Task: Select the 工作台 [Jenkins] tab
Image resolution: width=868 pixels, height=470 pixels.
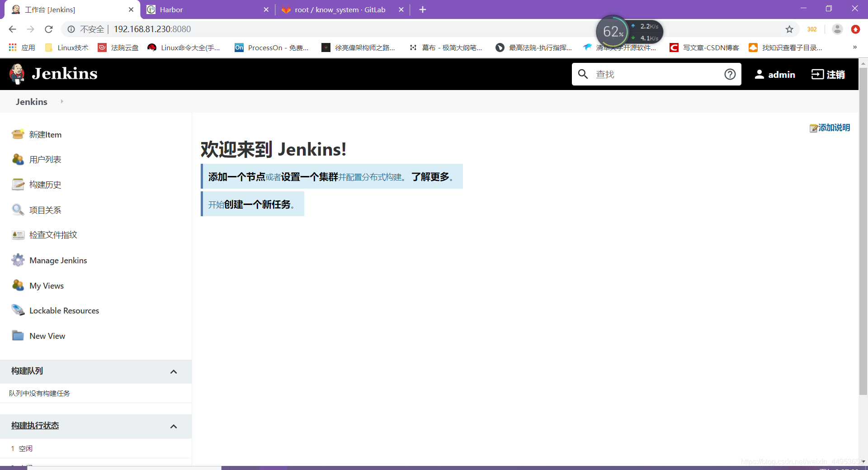Action: (72, 9)
